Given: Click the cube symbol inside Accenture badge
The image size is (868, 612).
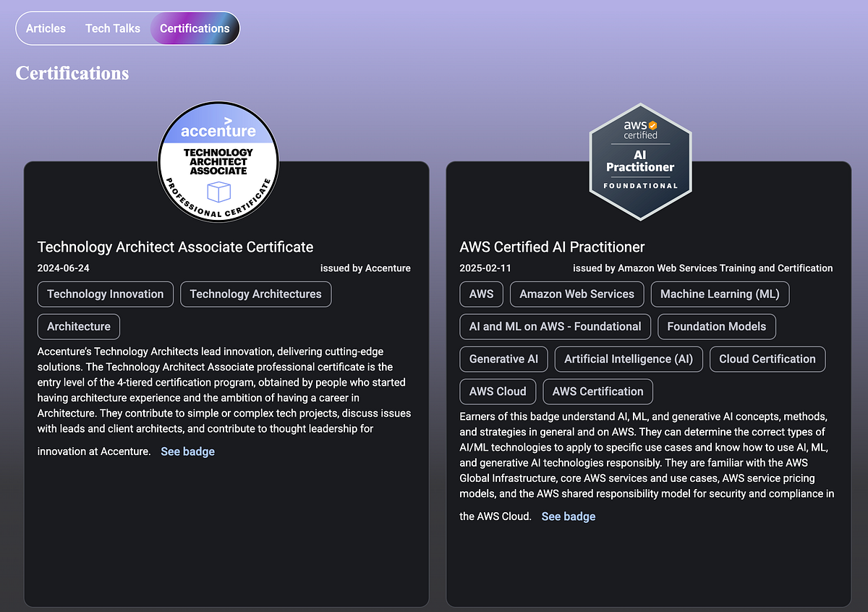Looking at the screenshot, I should pyautogui.click(x=218, y=192).
